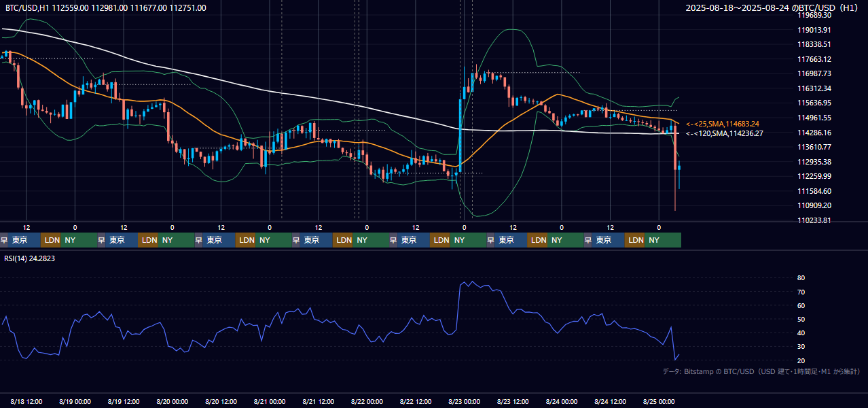Click the 8/22 00:00 date label
The image size is (868, 408).
[367, 401]
